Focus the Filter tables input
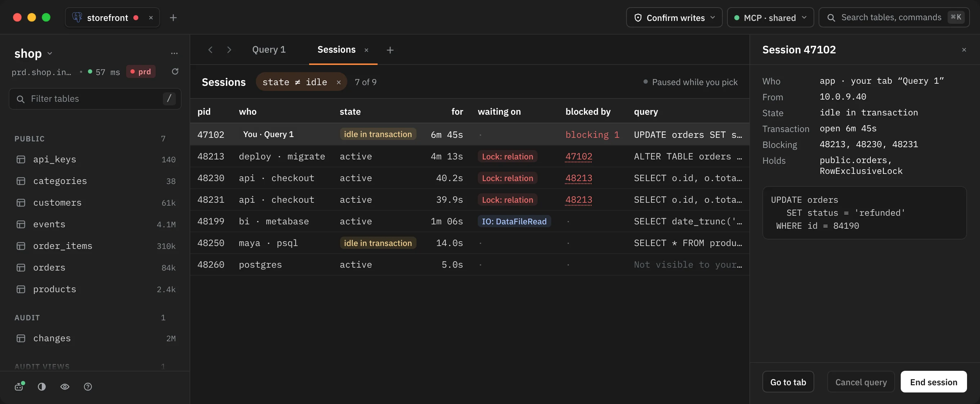 pos(95,99)
